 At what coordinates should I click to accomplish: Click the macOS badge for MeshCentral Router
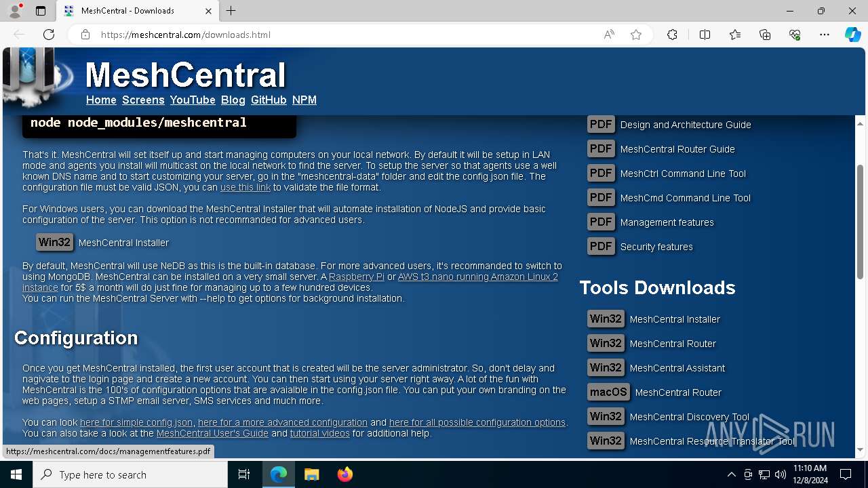[x=608, y=392]
